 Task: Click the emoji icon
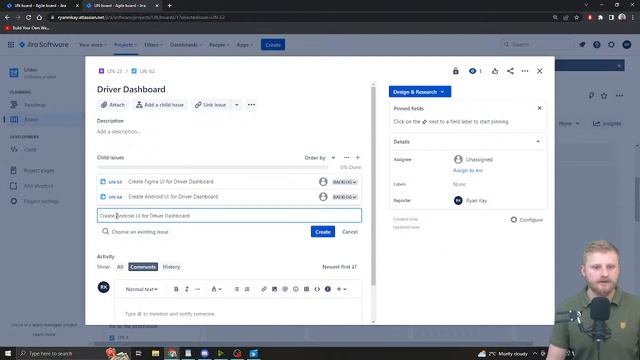pos(296,289)
